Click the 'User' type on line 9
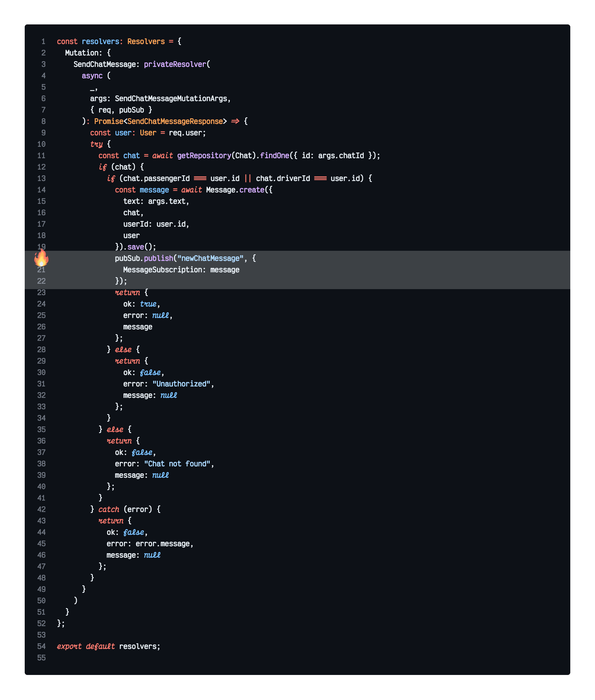This screenshot has width=595, height=700. point(148,133)
